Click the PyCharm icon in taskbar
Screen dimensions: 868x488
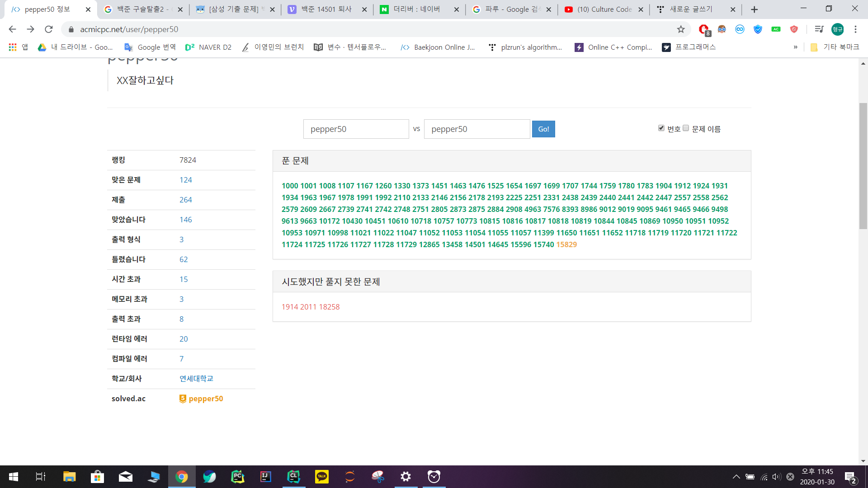237,477
